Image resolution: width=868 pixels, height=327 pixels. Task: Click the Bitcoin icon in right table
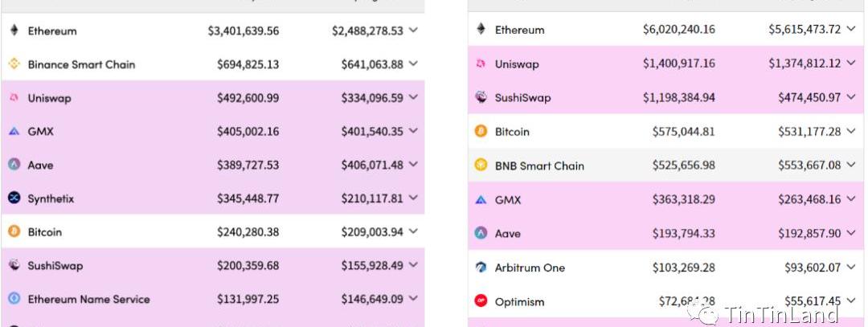[x=481, y=131]
